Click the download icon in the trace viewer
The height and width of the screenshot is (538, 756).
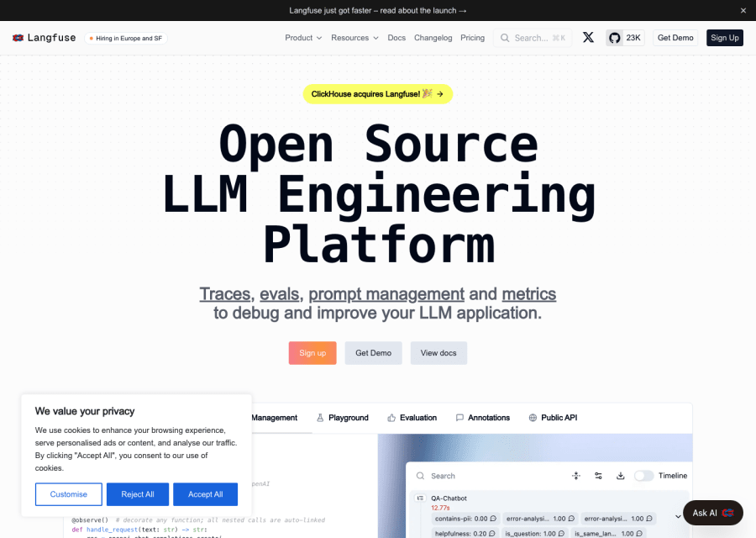tap(621, 476)
